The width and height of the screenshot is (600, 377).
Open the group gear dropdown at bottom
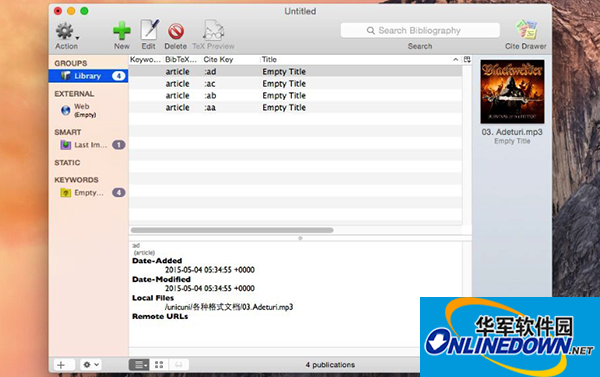pyautogui.click(x=91, y=365)
